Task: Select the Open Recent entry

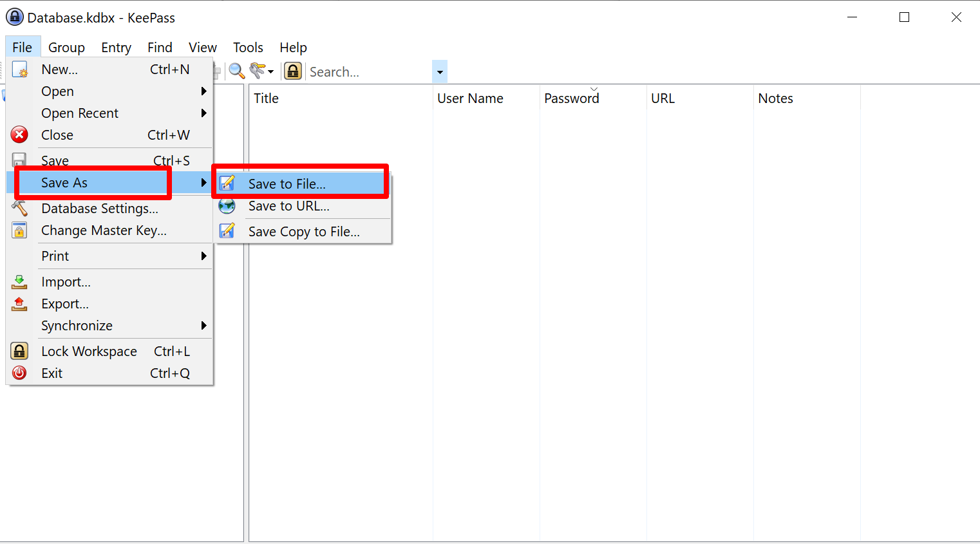Action: [x=109, y=113]
